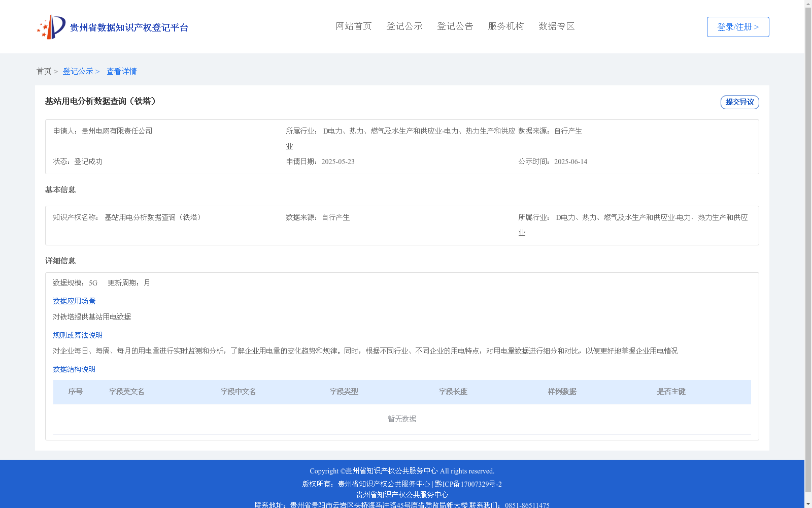Viewport: 812px width, 508px height.
Task: Go to 首页 in breadcrumb
Action: click(44, 72)
